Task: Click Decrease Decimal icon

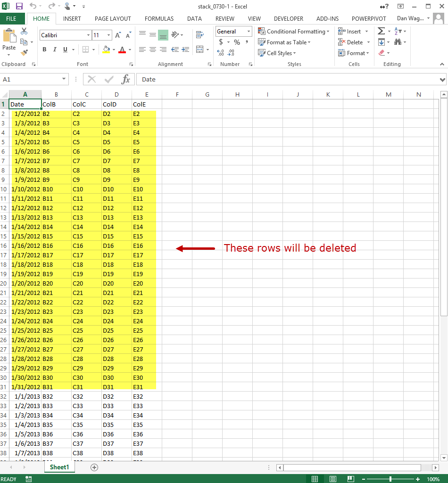Action: coord(231,53)
